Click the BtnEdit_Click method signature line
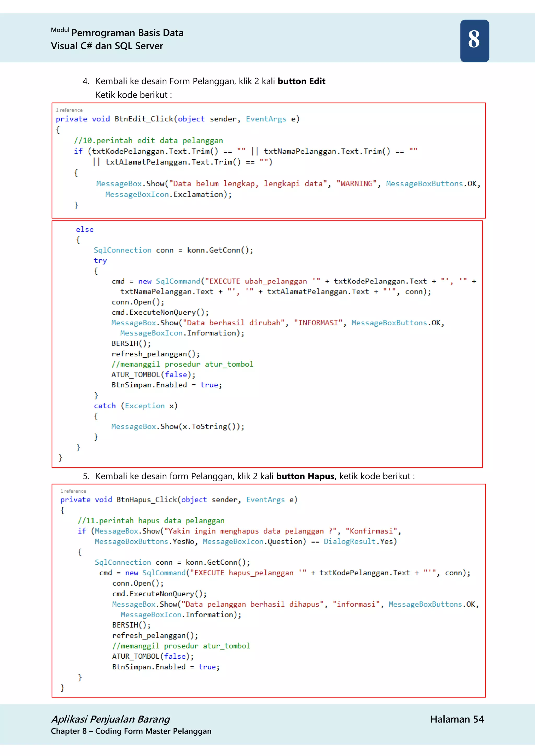The height and width of the screenshot is (756, 535). (178, 119)
